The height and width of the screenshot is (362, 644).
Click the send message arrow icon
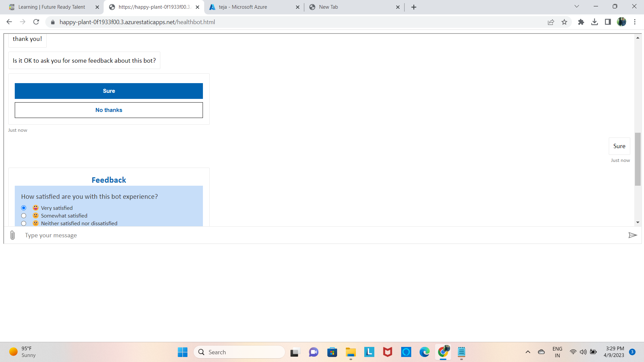(x=632, y=235)
